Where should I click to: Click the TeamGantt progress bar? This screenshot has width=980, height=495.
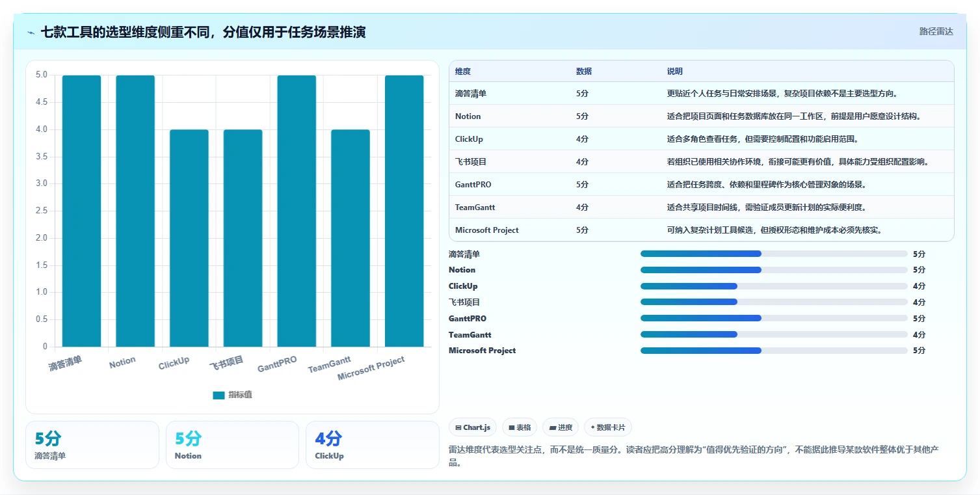[x=774, y=334]
